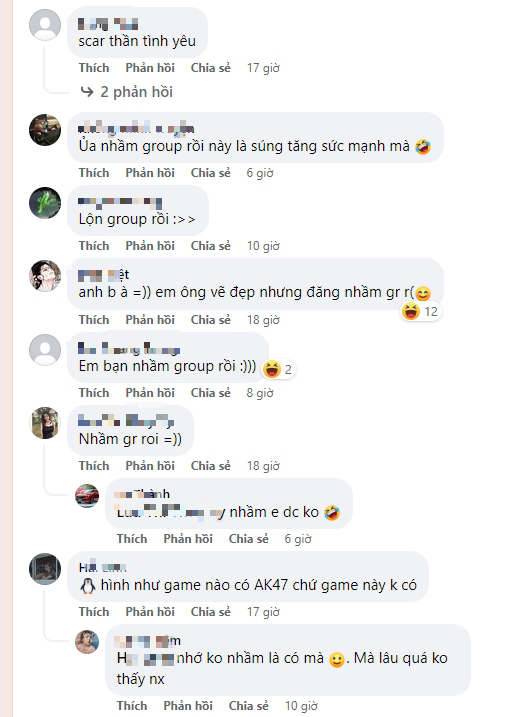Open the 18 giờ timestamp under "Nhầm gr roi"

(x=263, y=466)
